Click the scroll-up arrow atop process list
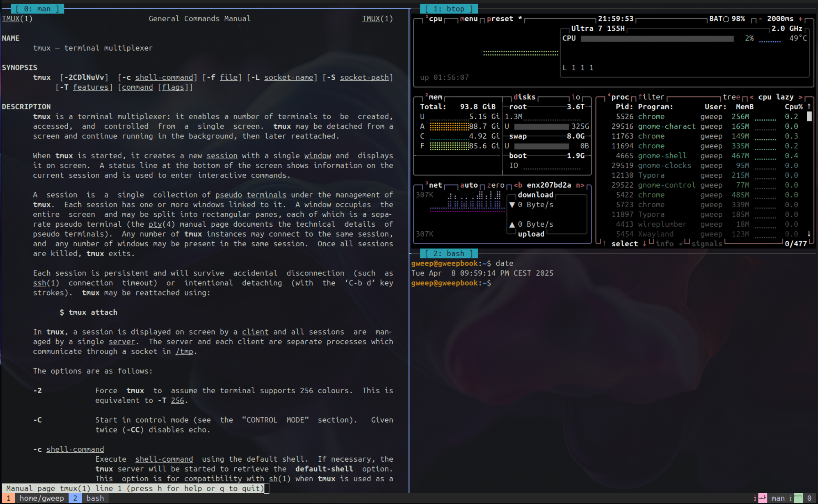 point(809,106)
